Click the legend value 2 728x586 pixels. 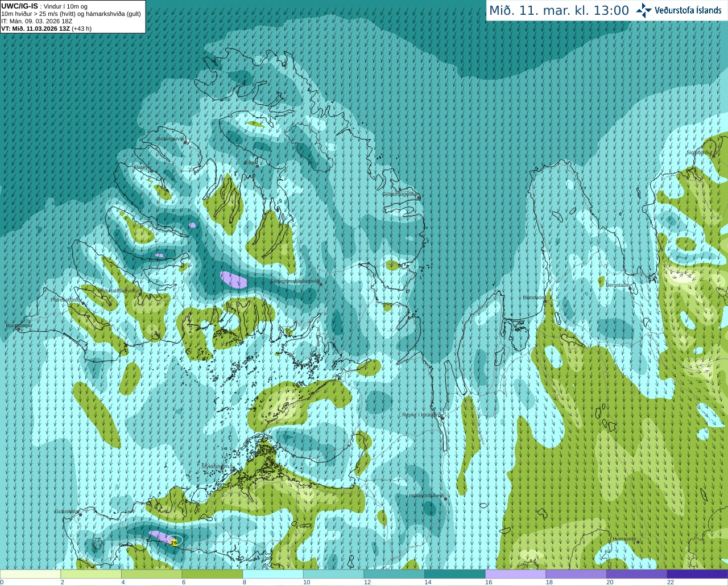[x=62, y=582]
